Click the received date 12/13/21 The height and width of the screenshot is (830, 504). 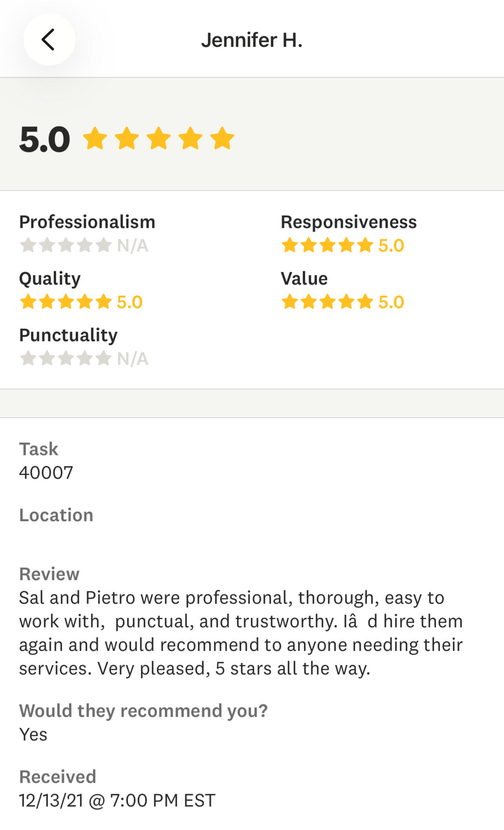[x=117, y=800]
